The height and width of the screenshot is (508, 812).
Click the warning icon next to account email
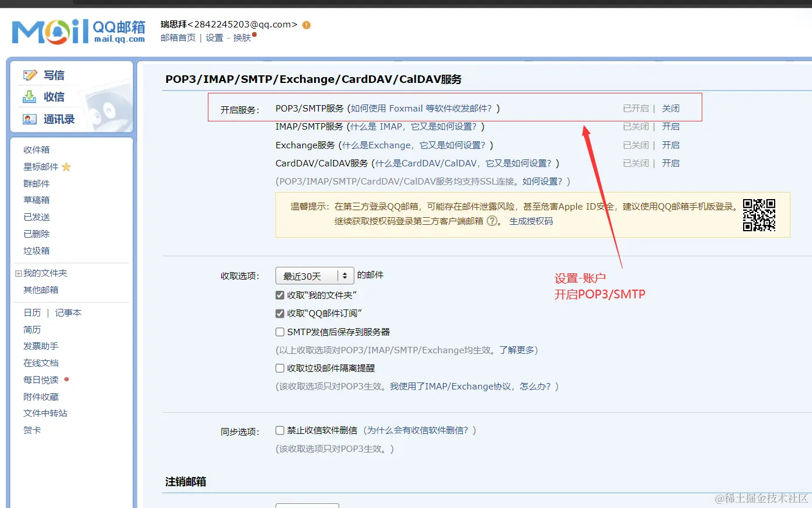(x=306, y=25)
